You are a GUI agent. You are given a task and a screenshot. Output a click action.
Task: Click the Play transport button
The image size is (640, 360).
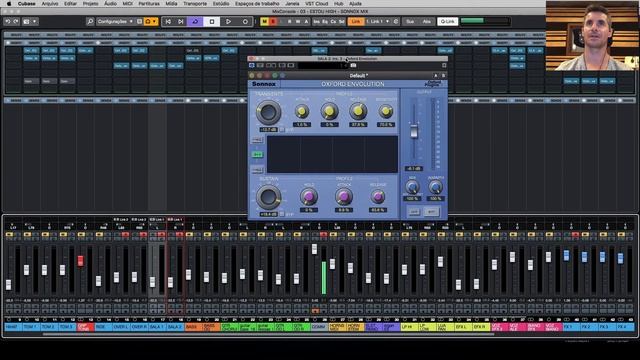click(229, 22)
